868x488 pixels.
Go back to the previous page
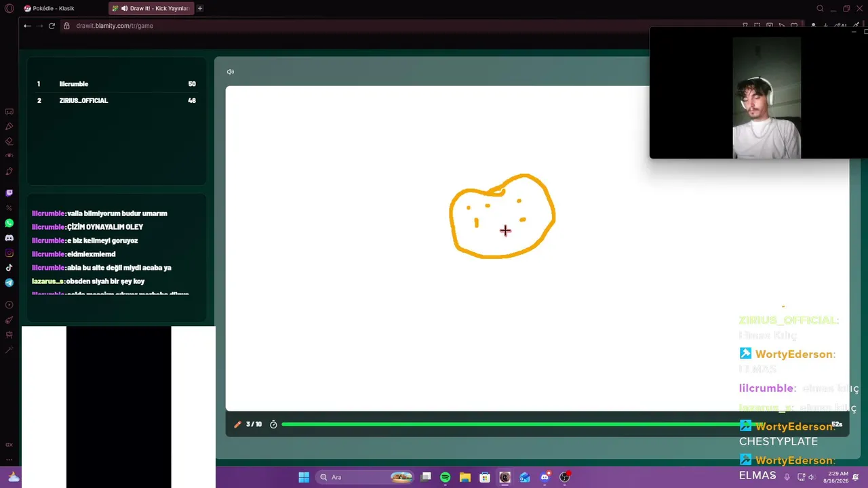pos(27,26)
